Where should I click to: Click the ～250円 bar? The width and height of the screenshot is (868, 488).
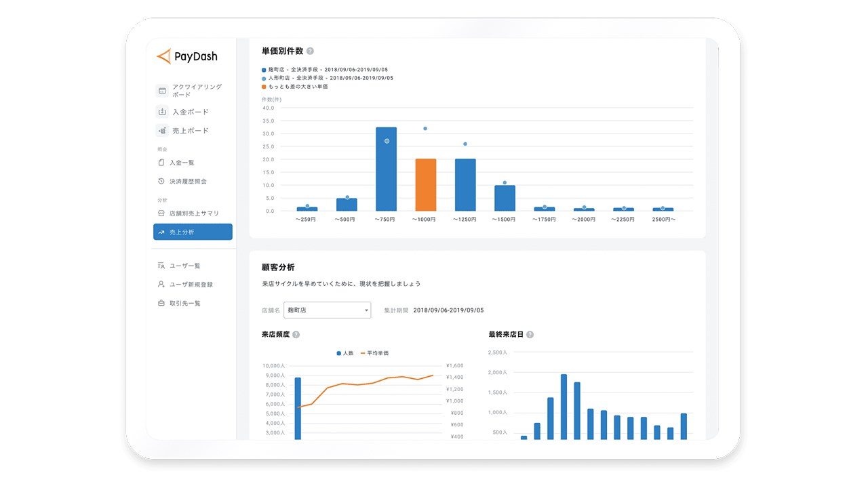pyautogui.click(x=307, y=209)
